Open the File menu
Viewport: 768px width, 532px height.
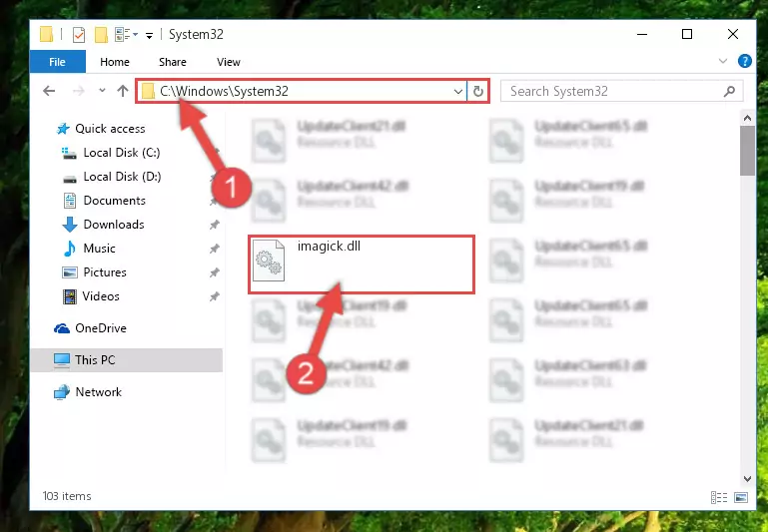(57, 62)
